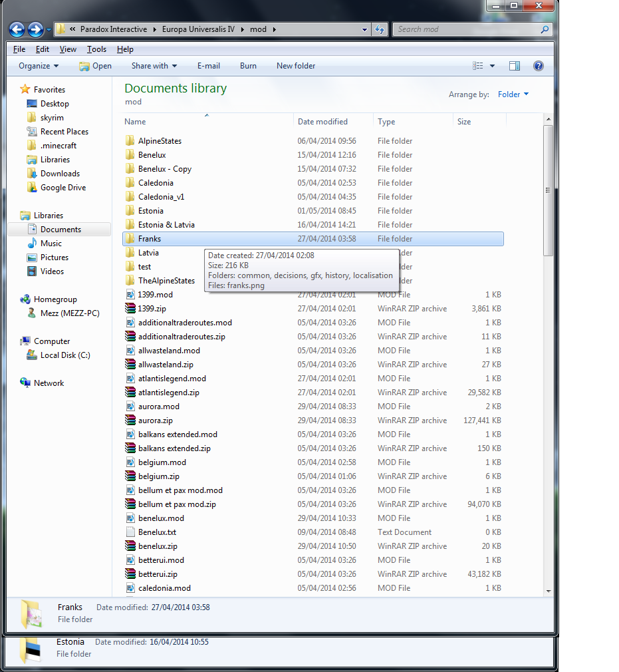Select the Estonia & Latvia folder

coord(166,225)
